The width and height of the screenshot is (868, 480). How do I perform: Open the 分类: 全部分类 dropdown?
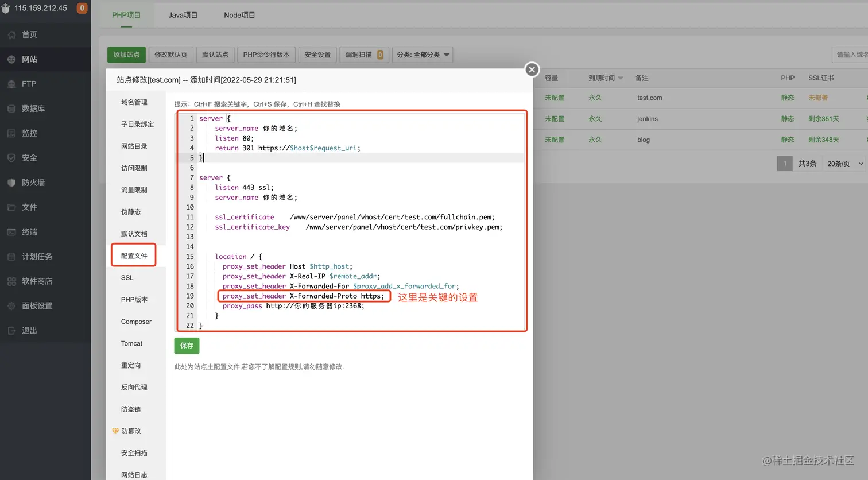[423, 55]
